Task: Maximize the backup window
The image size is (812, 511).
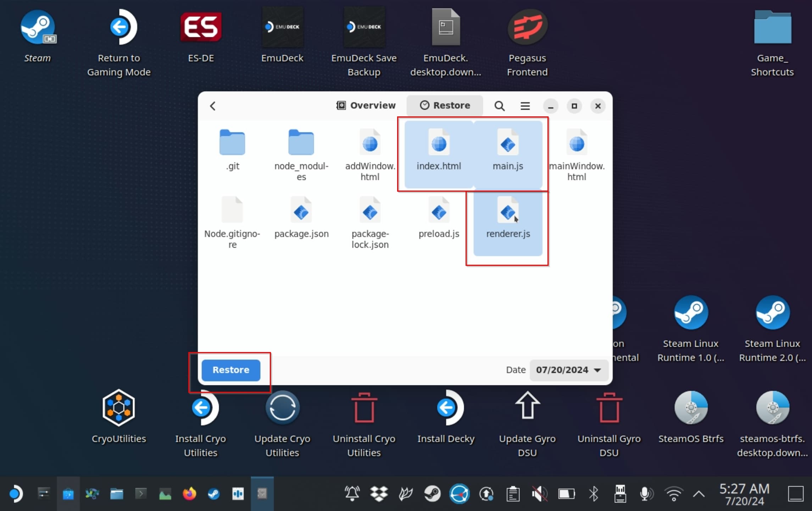Action: click(574, 106)
